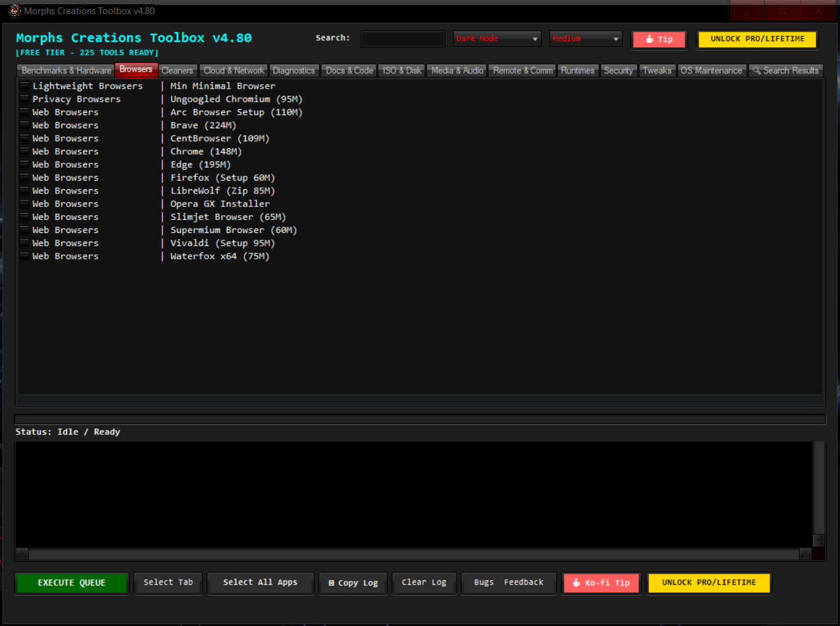Click the green EXECUTE QUEUE button
Viewport: 840px width, 626px height.
coord(71,583)
